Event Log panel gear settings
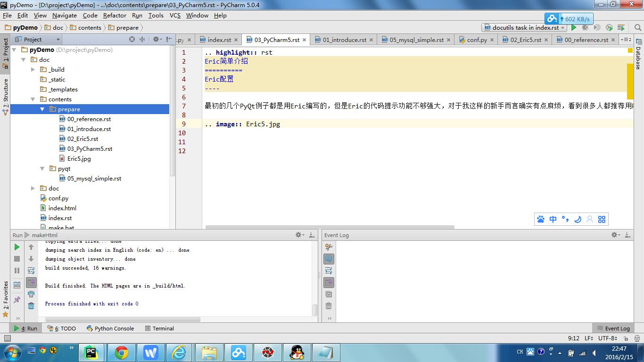The width and height of the screenshot is (644, 362). tap(615, 235)
